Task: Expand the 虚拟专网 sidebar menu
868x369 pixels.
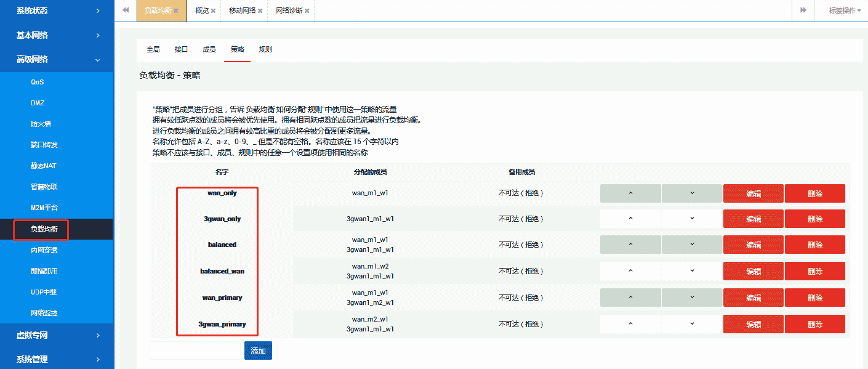Action: tap(57, 335)
